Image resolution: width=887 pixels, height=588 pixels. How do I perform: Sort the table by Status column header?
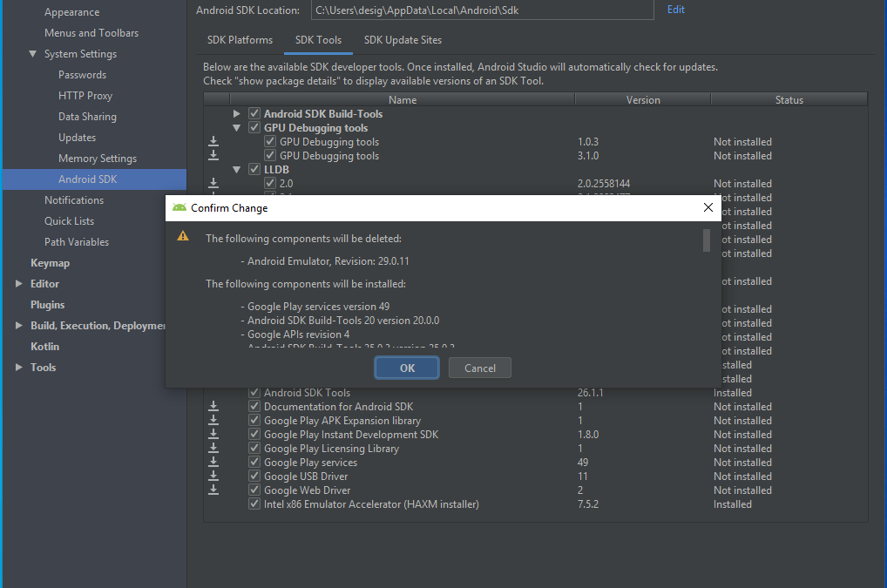[x=789, y=100]
